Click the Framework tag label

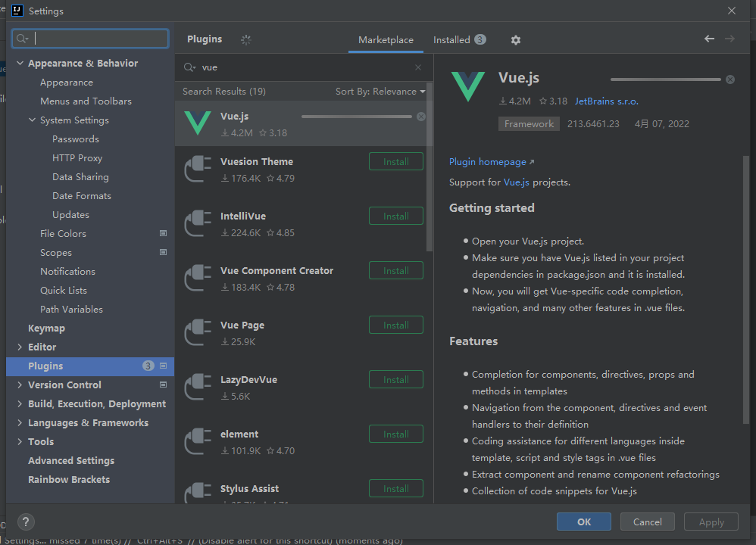pos(529,124)
